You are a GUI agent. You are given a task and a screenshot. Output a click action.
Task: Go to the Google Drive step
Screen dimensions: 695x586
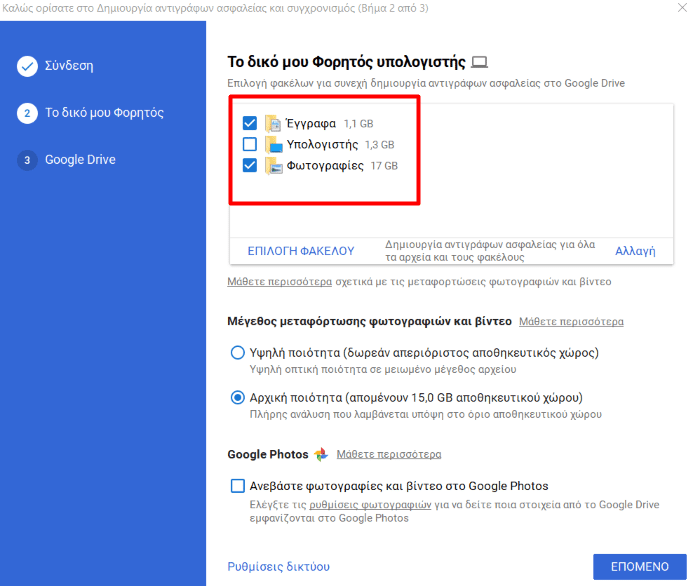click(80, 160)
